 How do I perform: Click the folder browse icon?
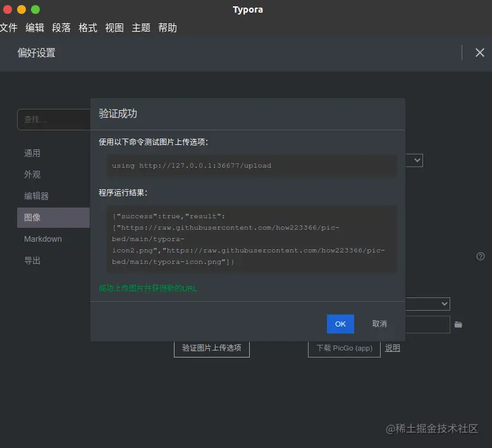click(458, 325)
